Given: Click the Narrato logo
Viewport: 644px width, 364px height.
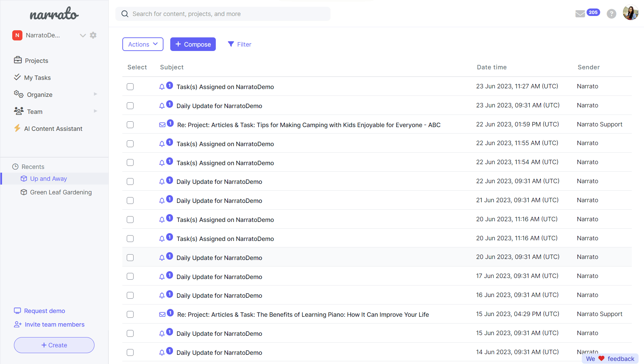Looking at the screenshot, I should pos(54,14).
